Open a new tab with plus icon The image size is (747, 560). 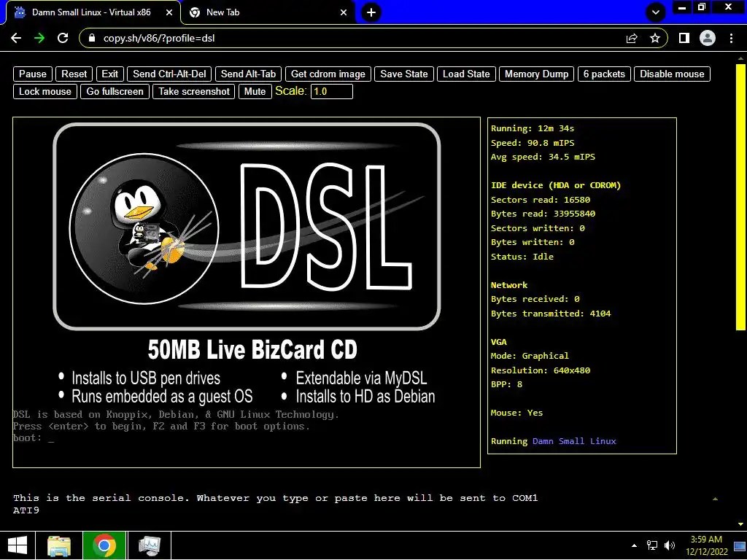pyautogui.click(x=371, y=12)
